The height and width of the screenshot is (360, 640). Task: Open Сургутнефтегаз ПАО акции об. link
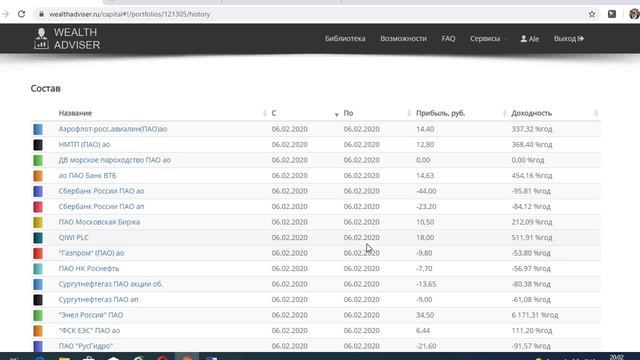[111, 284]
